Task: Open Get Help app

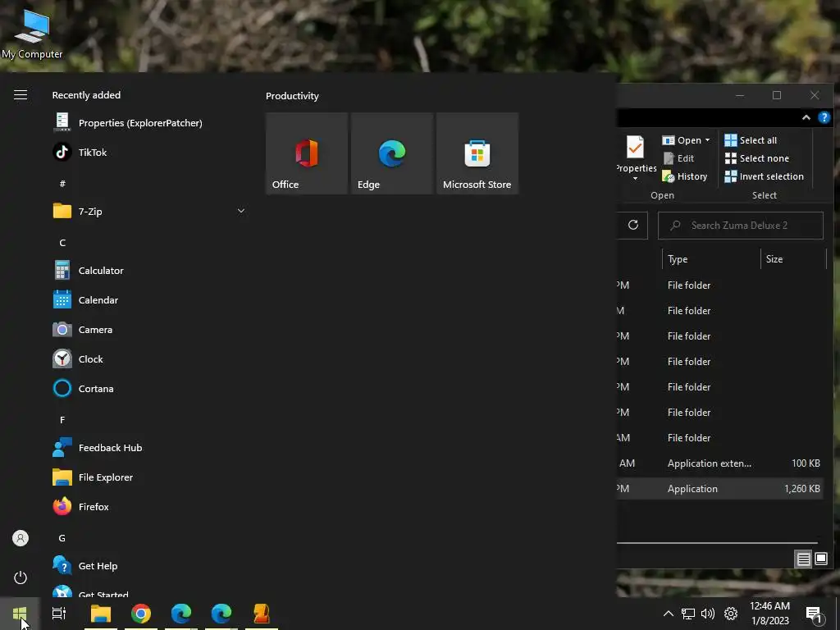Action: tap(149, 566)
